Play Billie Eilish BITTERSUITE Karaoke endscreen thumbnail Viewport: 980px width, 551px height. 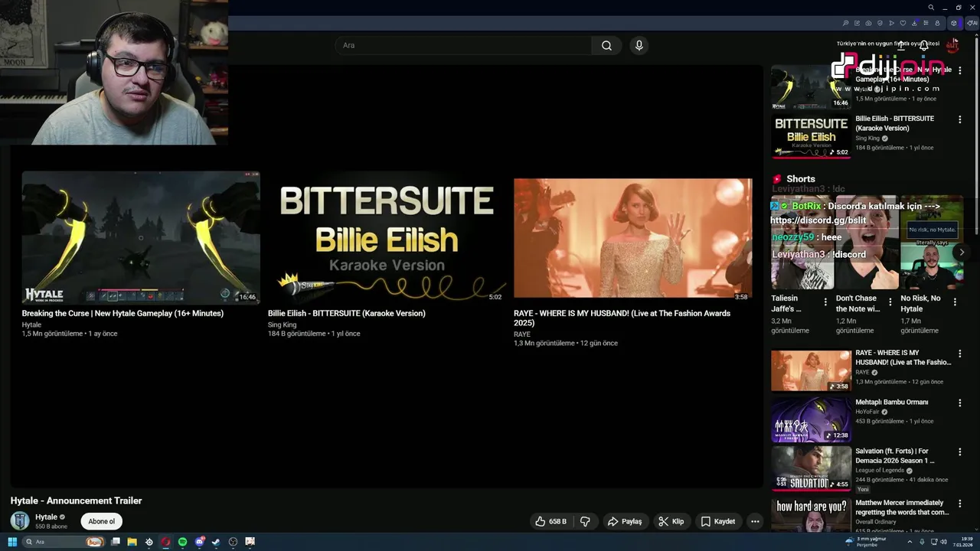tap(387, 237)
